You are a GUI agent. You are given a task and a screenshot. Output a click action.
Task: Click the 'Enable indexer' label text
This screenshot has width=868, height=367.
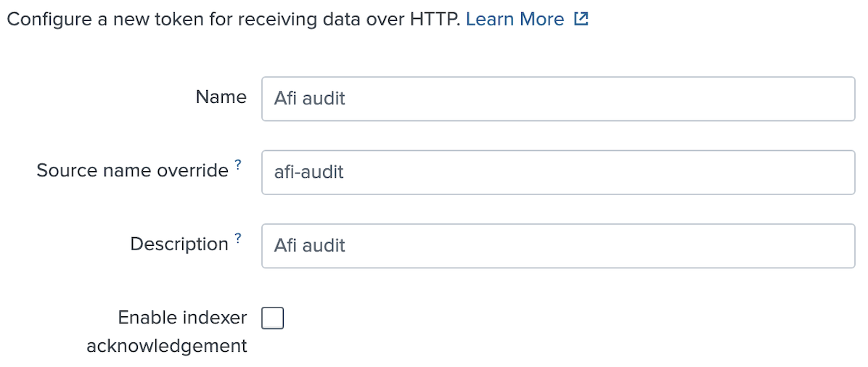[x=182, y=318]
